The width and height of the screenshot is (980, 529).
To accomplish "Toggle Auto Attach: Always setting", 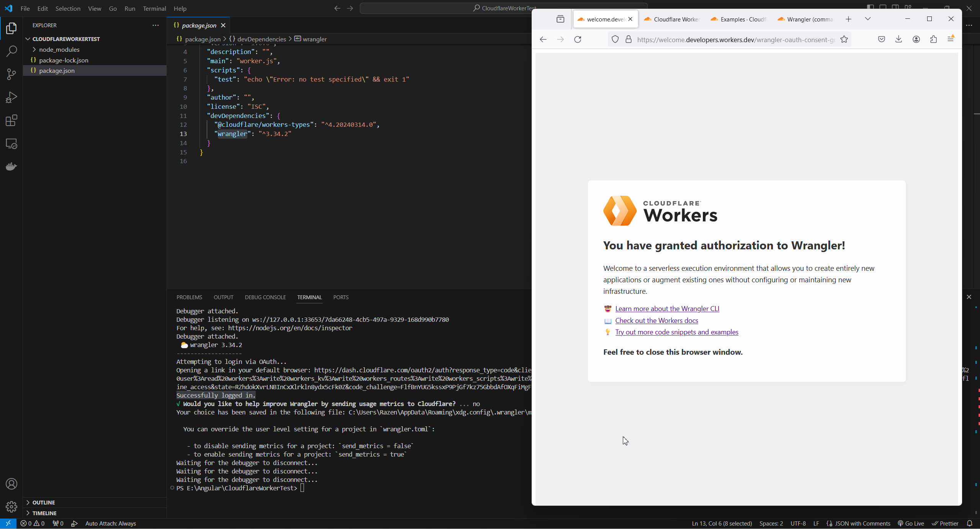I will tap(110, 523).
